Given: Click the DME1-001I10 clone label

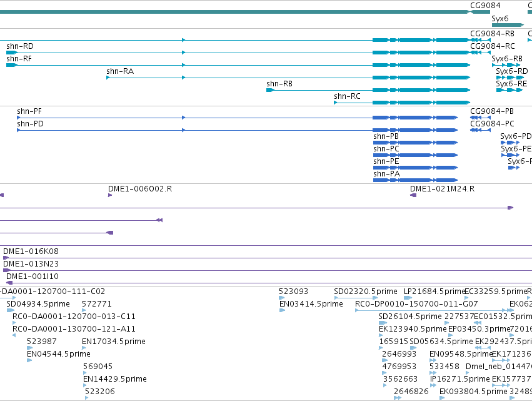Looking at the screenshot, I should tap(33, 277).
